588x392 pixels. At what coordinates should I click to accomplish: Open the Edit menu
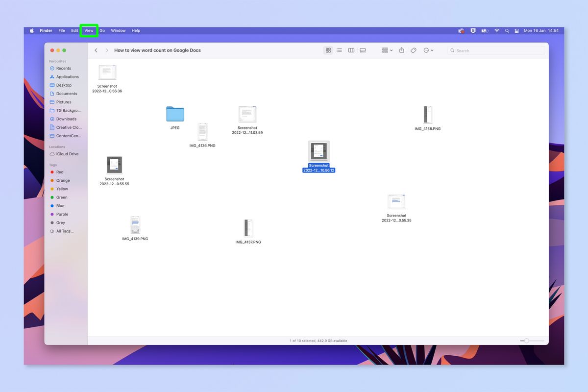(x=74, y=30)
